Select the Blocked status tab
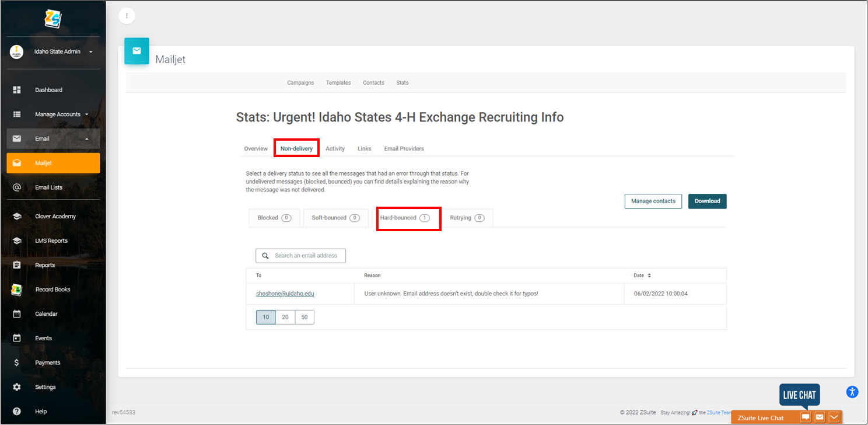This screenshot has height=425, width=868. click(274, 218)
